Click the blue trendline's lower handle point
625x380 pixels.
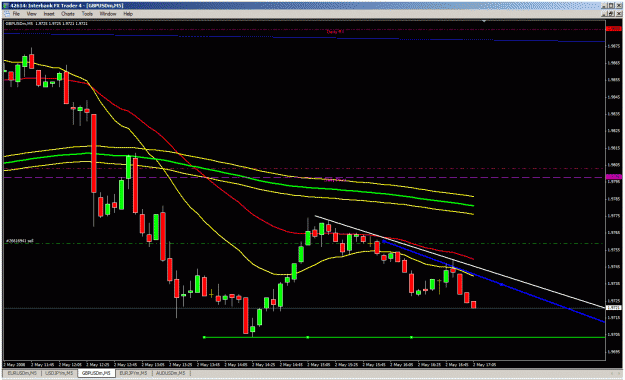pos(501,284)
